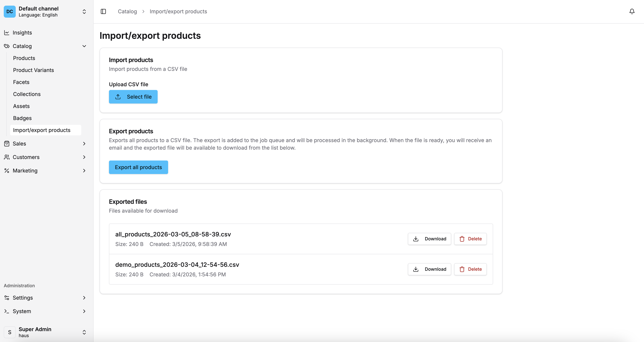The width and height of the screenshot is (644, 342).
Task: Open notifications via the bell icon
Action: click(x=632, y=11)
